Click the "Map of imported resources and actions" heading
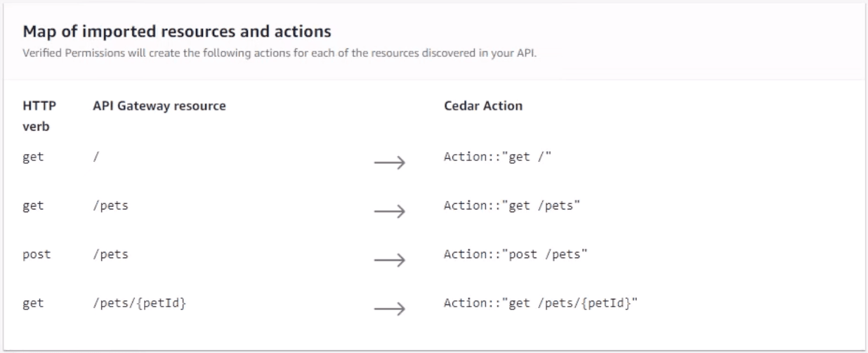 [176, 32]
